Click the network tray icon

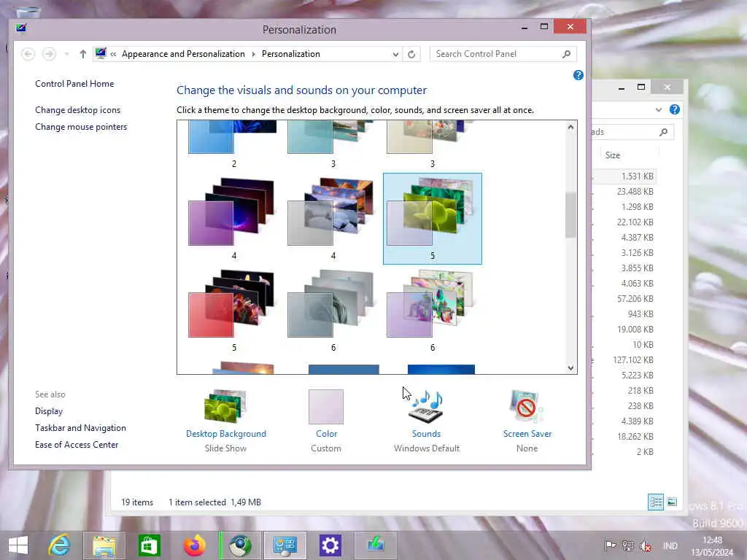[628, 545]
